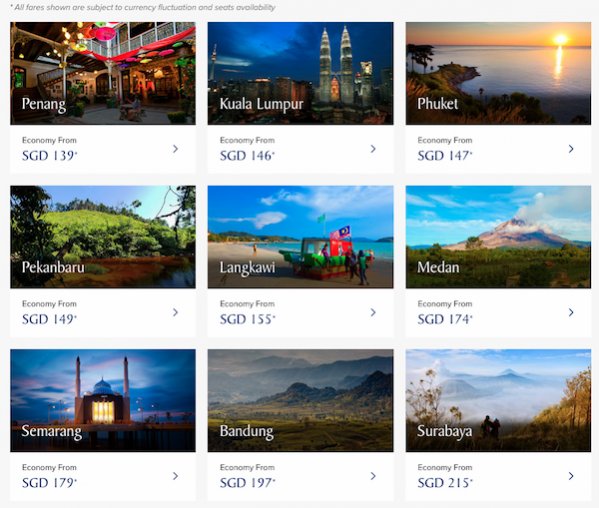Select the Semarang mosque thumbnail
599x508 pixels.
[103, 400]
